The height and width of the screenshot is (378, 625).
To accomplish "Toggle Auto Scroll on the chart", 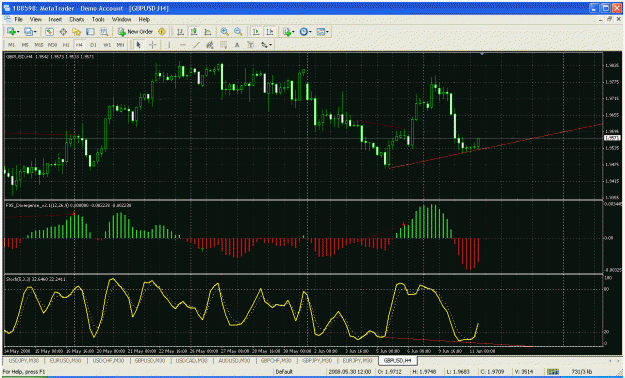I will point(256,32).
